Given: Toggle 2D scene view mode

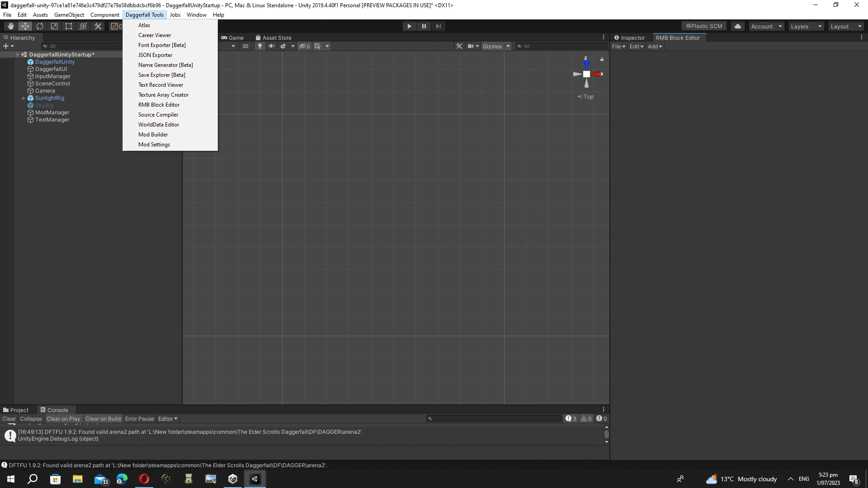Looking at the screenshot, I should [245, 46].
